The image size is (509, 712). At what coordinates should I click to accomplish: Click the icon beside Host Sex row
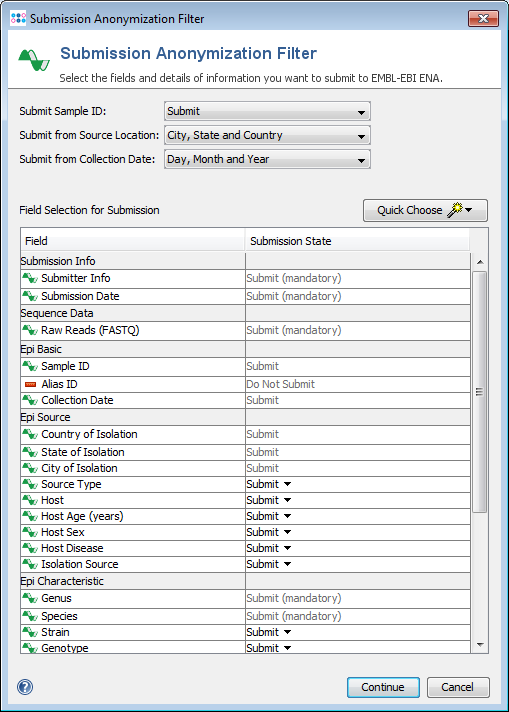pyautogui.click(x=30, y=532)
